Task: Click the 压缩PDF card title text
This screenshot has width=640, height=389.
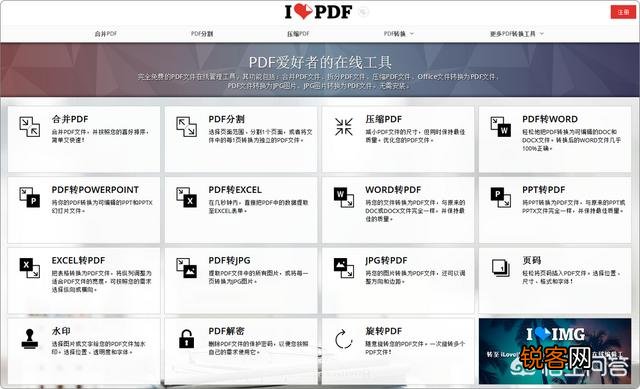Action: click(384, 119)
